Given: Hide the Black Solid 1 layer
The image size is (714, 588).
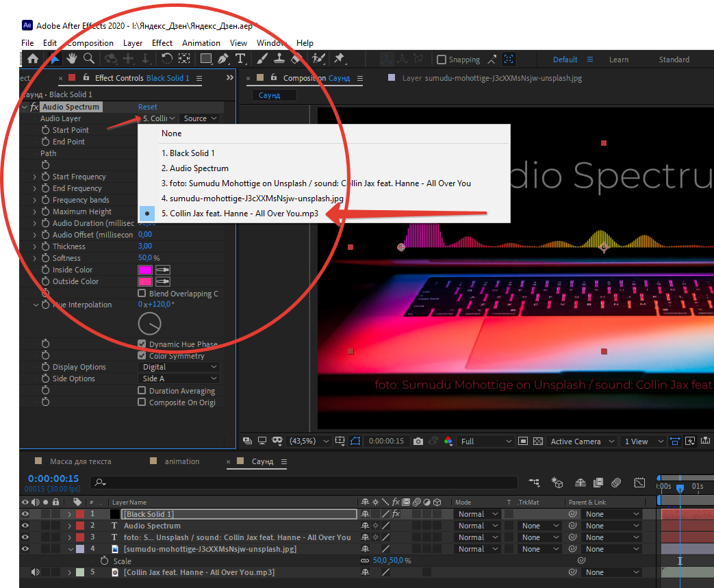Looking at the screenshot, I should click(25, 514).
